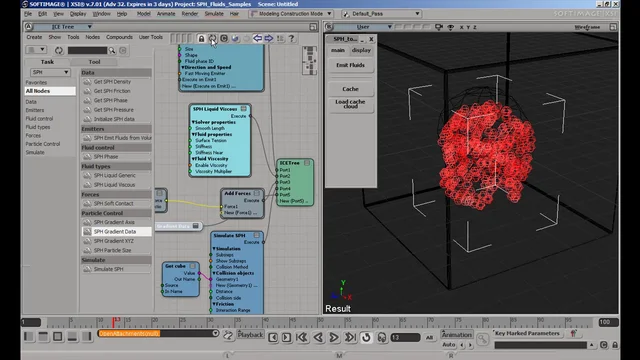Click the navigator overview thumbnail in ICE graph
Screen dimensions: 640x360
tap(310, 60)
